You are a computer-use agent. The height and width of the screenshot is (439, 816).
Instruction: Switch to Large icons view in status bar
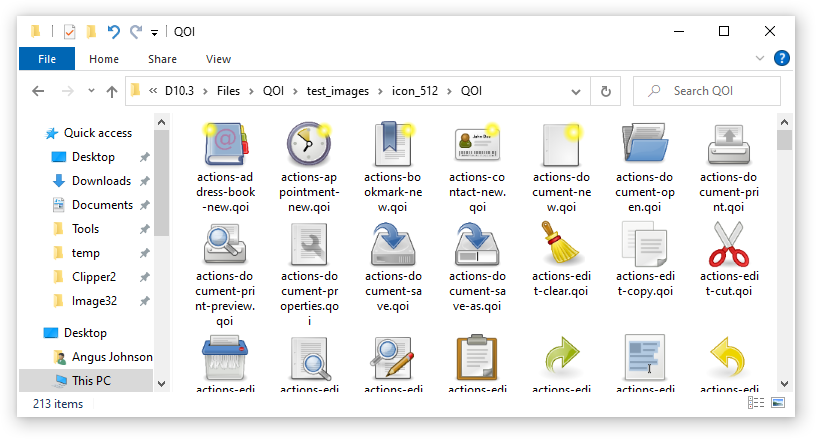click(778, 403)
